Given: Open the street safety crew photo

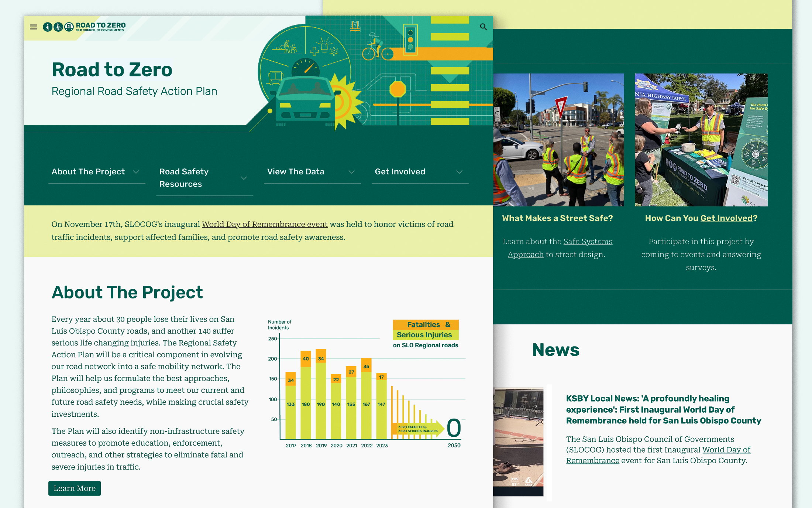Looking at the screenshot, I should [558, 140].
